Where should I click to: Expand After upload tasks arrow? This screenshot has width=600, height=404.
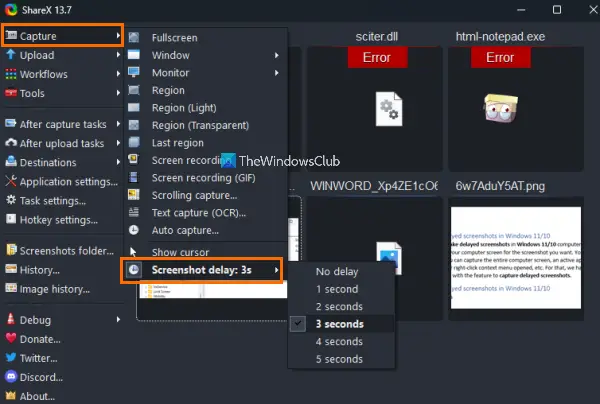point(118,143)
